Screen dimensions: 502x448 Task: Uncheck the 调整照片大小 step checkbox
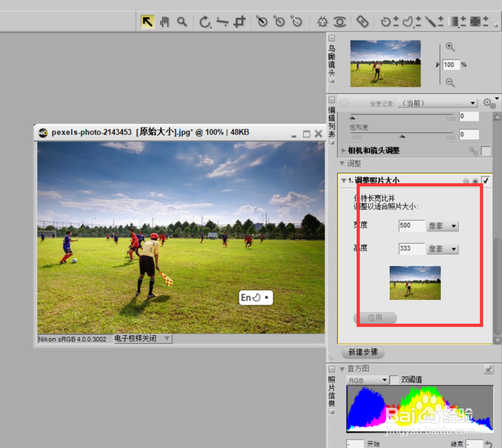point(485,181)
